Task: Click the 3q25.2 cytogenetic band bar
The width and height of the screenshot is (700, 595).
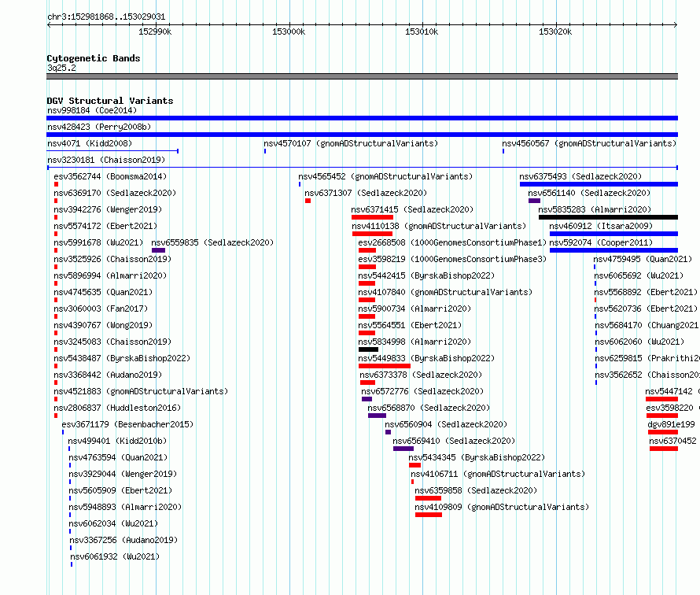Action: pyautogui.click(x=362, y=76)
